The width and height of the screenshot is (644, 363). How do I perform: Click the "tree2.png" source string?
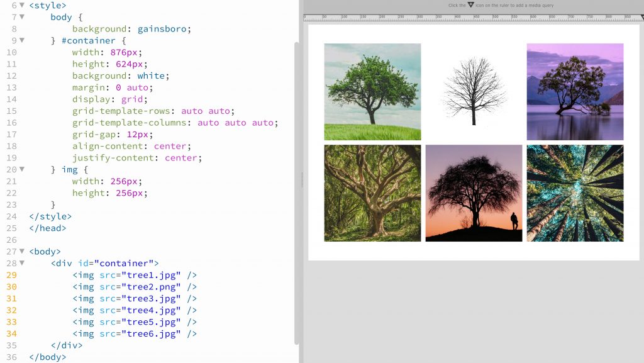coord(151,287)
